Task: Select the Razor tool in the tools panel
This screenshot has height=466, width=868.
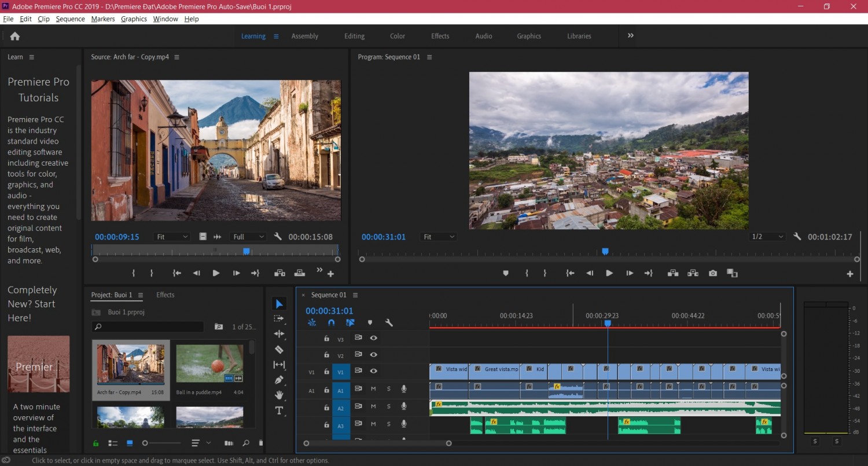Action: pyautogui.click(x=279, y=350)
